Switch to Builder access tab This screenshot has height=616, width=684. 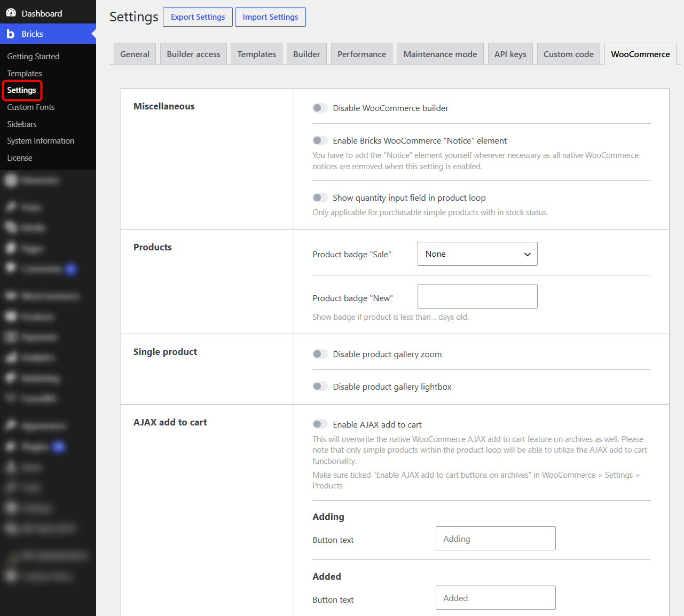193,54
